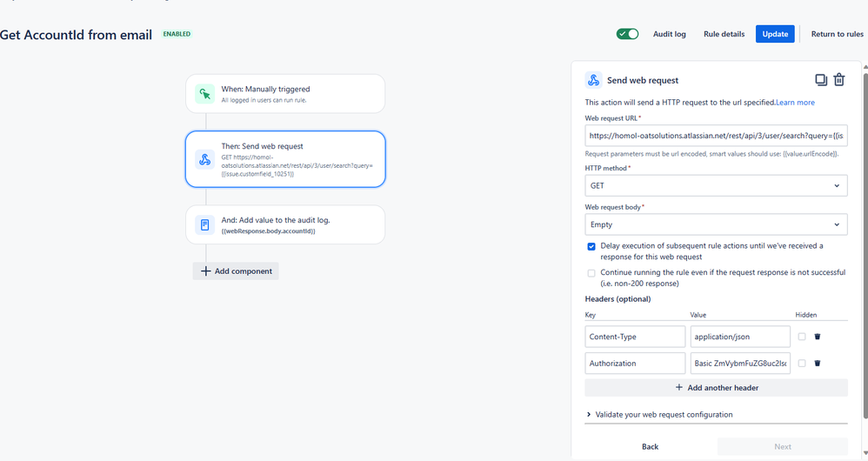Click Return to rules
This screenshot has height=461, width=868.
837,34
